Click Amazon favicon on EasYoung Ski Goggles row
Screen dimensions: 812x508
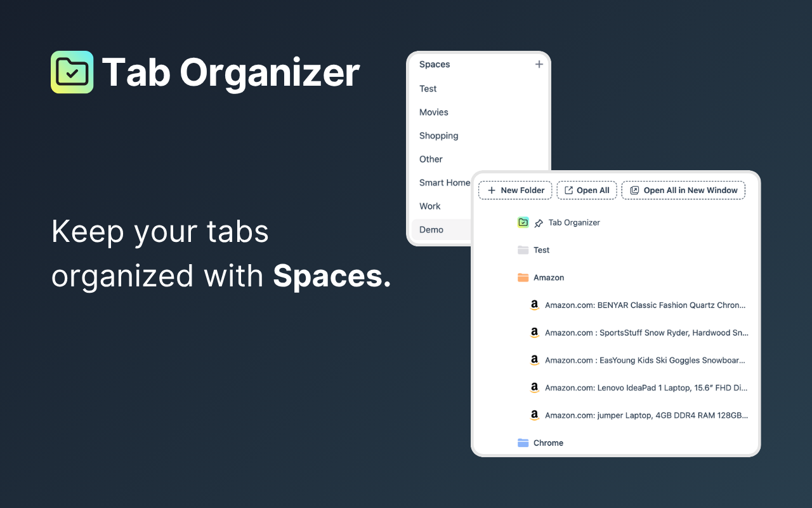pos(534,360)
